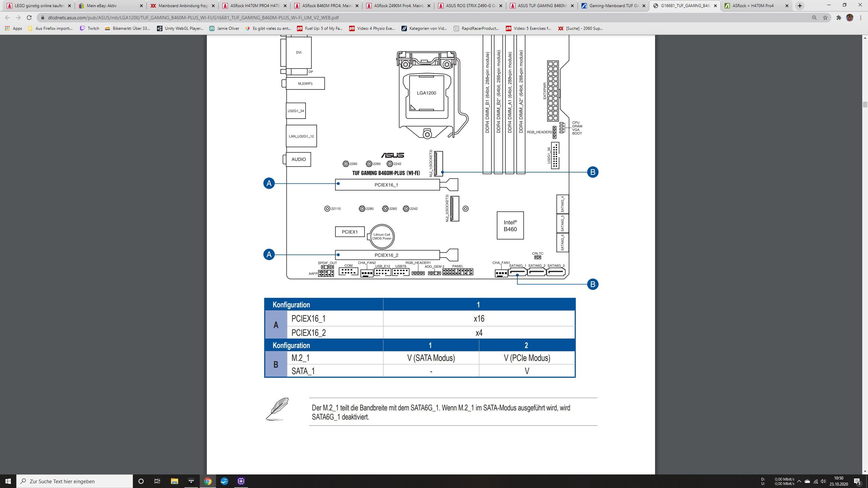Show hidden system tray icons

(x=799, y=481)
